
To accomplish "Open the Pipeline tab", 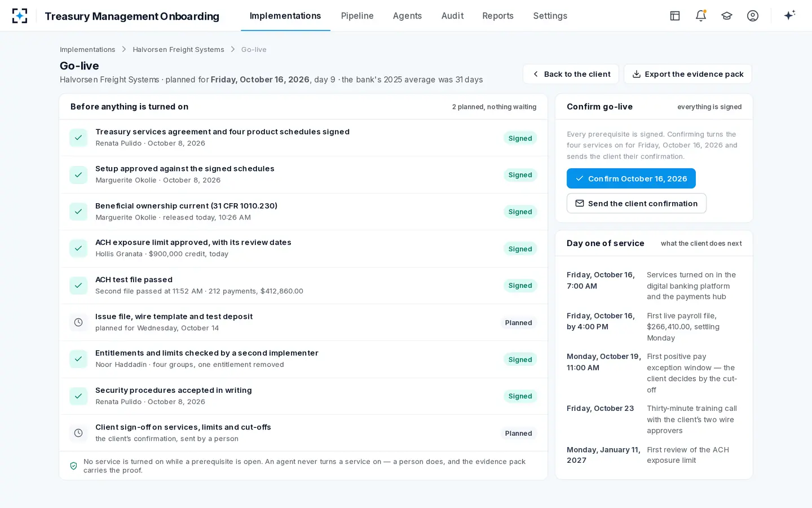I will pyautogui.click(x=357, y=16).
